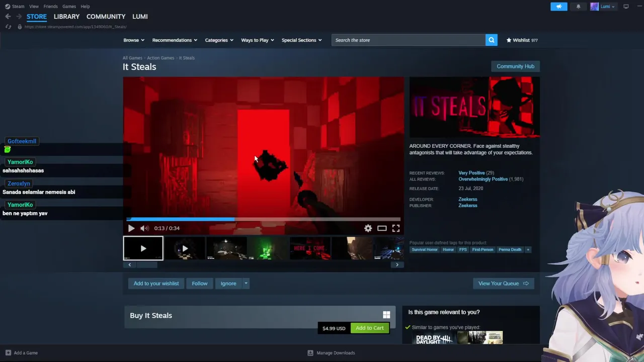
Task: Click the announcements megaphone icon
Action: point(559,7)
